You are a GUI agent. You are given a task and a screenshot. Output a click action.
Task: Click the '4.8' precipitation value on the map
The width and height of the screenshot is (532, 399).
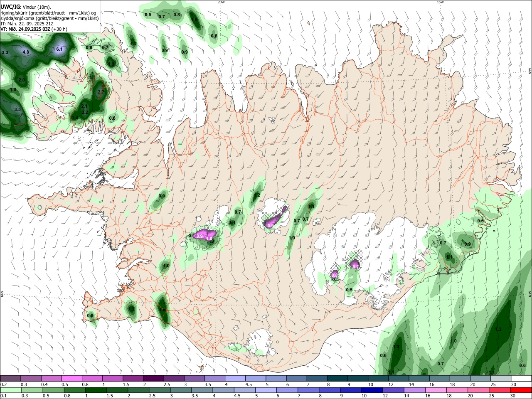(x=26, y=52)
